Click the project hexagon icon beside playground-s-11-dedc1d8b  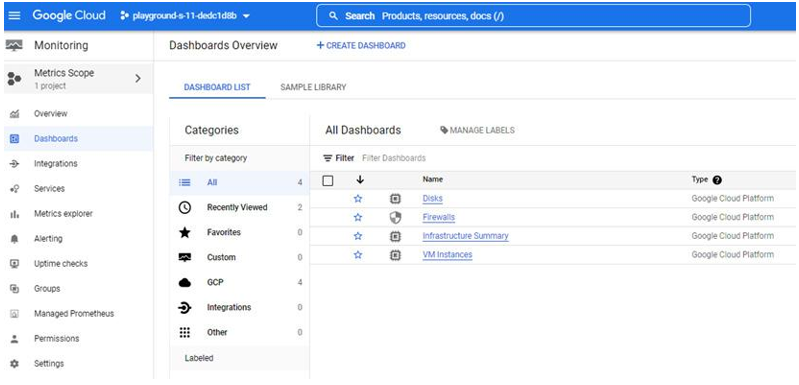tap(124, 16)
